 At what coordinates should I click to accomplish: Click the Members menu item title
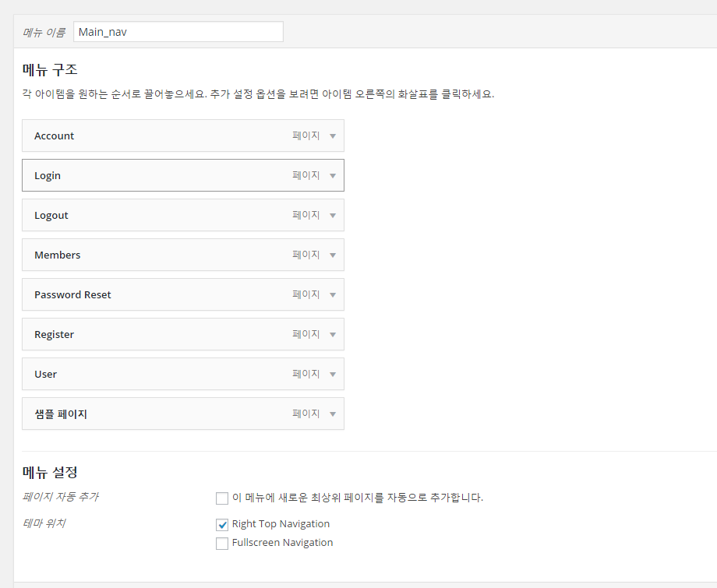58,255
